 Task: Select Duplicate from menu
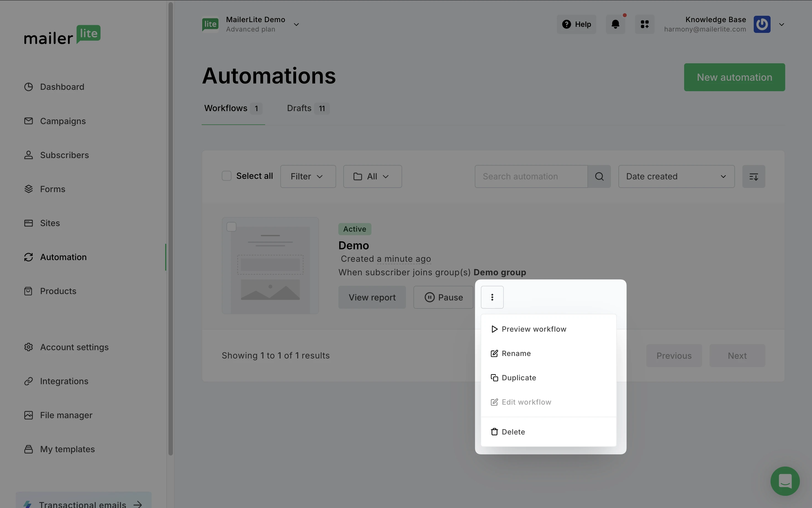point(549,378)
